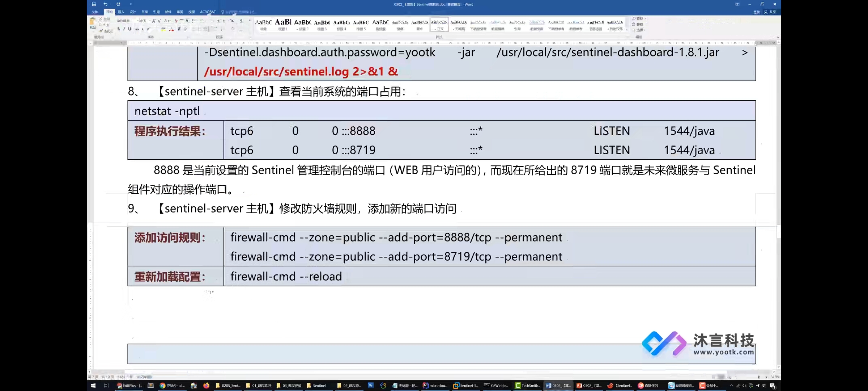
Task: Open Photoshop from the taskbar
Action: (x=371, y=386)
